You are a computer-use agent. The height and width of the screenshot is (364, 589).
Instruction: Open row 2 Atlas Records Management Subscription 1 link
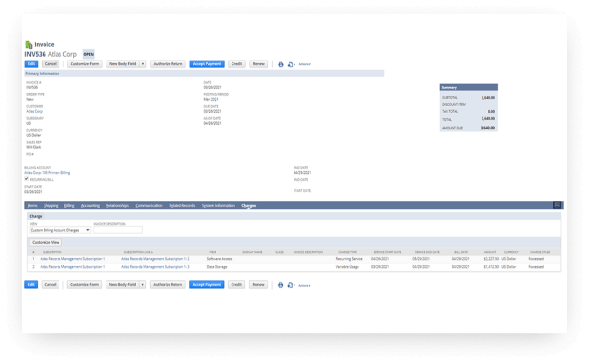pos(72,267)
